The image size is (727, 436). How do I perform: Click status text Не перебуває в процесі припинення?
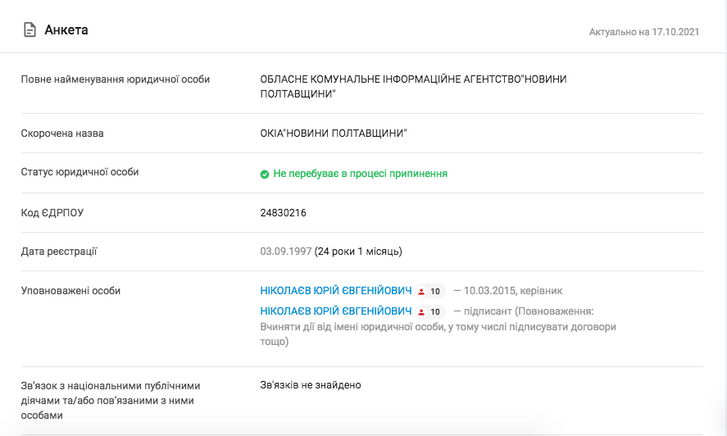click(360, 173)
